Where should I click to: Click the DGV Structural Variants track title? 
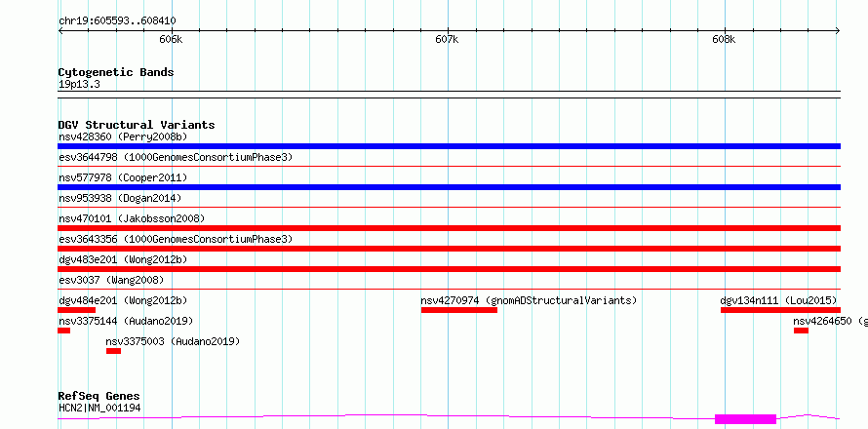point(137,125)
